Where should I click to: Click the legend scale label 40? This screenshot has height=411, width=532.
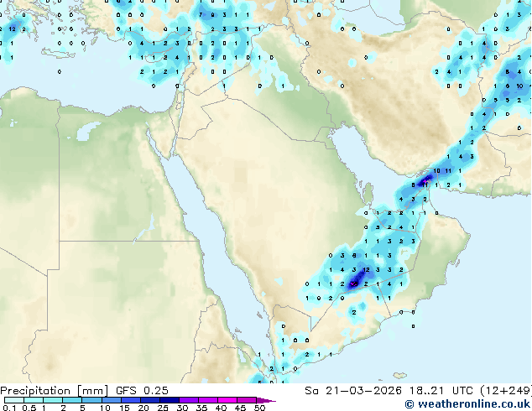[x=221, y=408]
